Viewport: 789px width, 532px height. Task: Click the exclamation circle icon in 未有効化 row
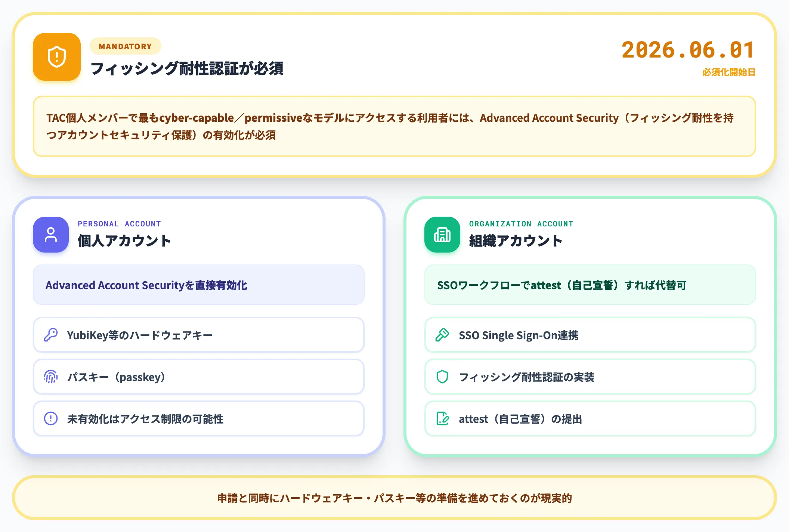(51, 419)
